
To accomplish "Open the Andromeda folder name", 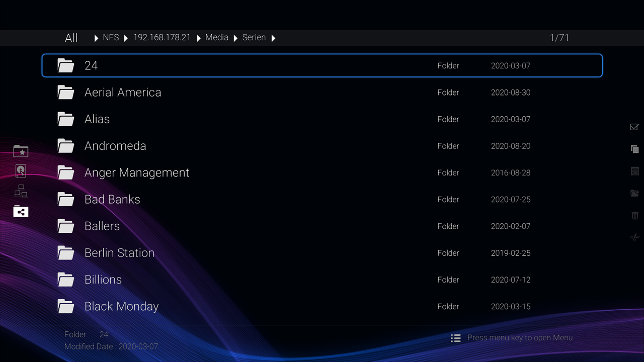I will [x=115, y=146].
